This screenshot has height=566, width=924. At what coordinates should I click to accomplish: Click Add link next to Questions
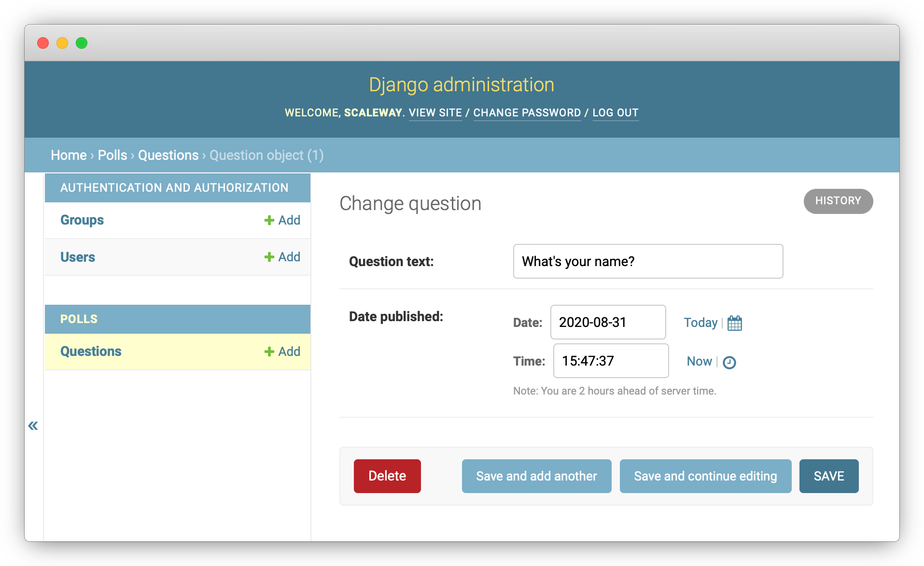289,352
